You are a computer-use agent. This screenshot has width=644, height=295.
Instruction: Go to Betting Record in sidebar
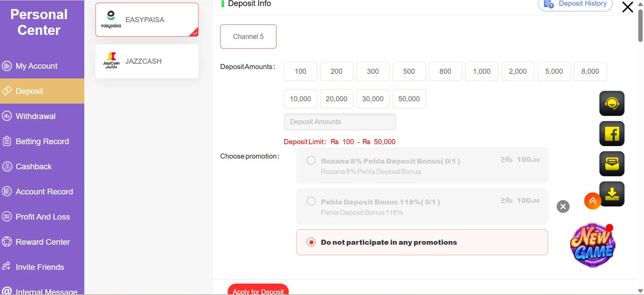(42, 141)
